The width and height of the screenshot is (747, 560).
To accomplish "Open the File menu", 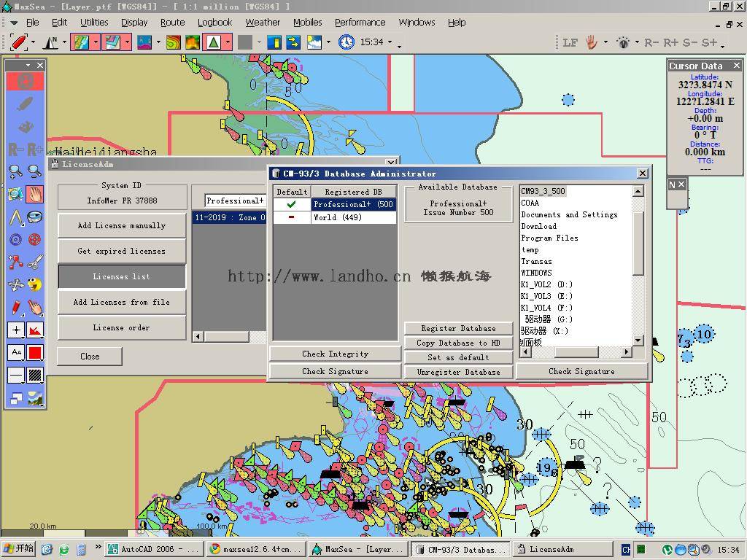I will coord(32,23).
